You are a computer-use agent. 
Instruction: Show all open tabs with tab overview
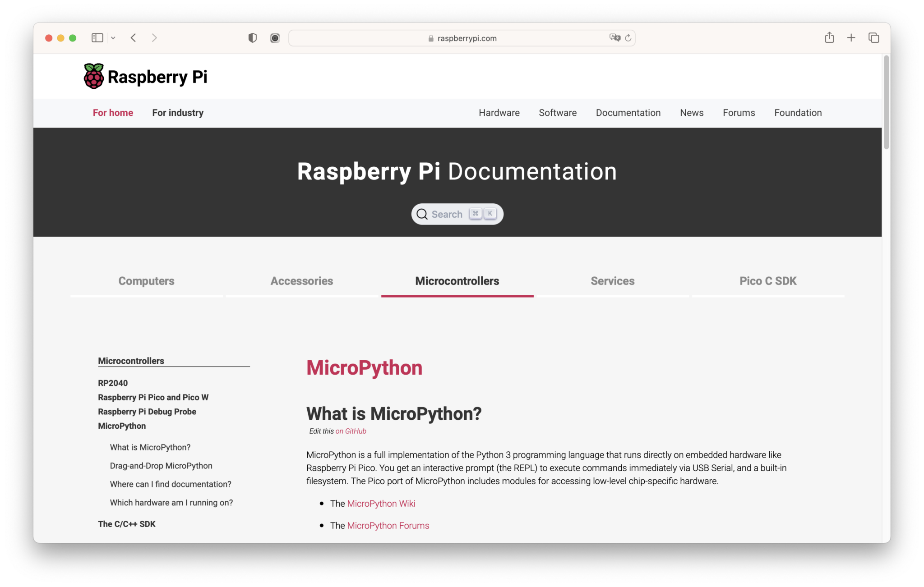pos(873,38)
